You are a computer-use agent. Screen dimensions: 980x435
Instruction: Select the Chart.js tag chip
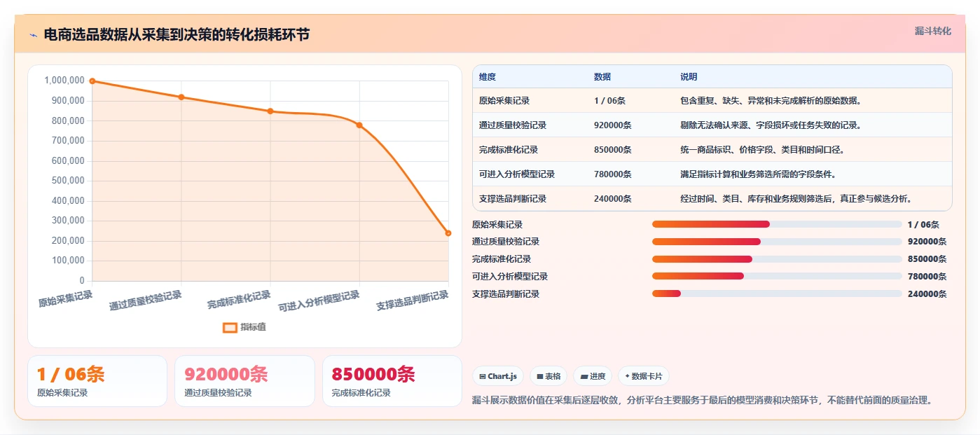[x=497, y=376]
